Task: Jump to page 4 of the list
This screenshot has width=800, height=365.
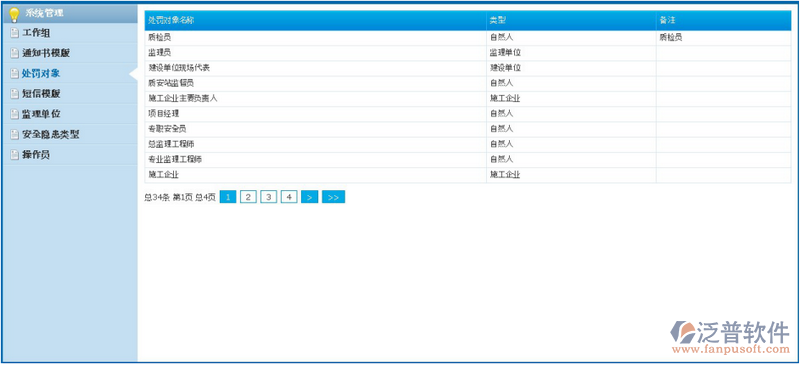Action: coord(289,197)
